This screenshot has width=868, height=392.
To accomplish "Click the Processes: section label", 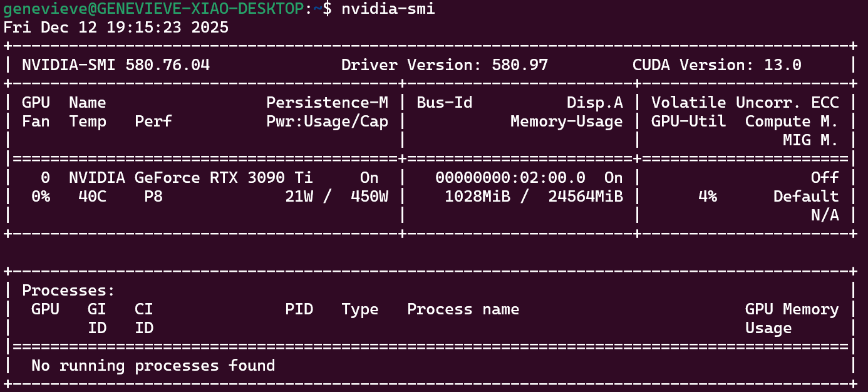I will 69,291.
